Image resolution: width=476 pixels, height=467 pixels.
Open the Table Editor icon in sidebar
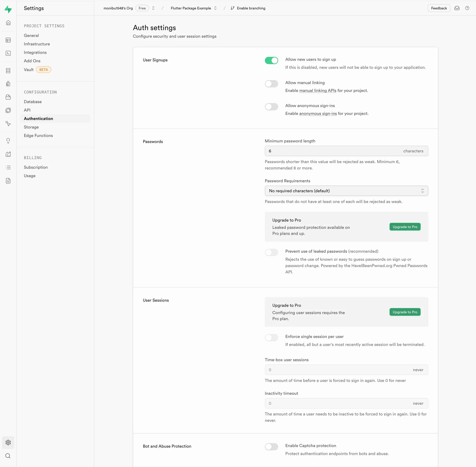[x=8, y=40]
